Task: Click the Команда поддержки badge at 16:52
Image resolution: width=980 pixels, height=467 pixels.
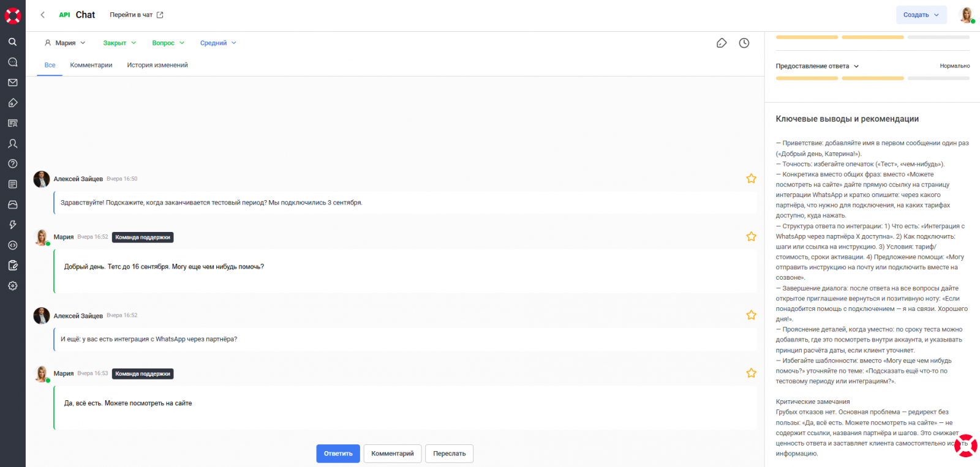Action: 143,237
